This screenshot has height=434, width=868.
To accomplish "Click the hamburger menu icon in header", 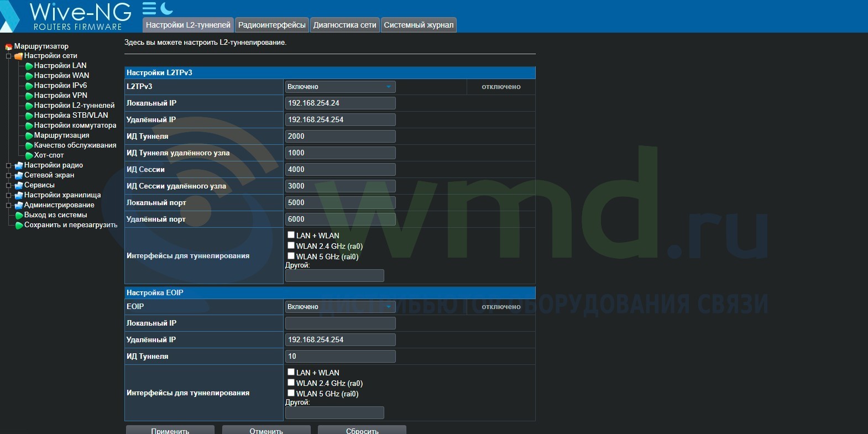I will coord(149,8).
